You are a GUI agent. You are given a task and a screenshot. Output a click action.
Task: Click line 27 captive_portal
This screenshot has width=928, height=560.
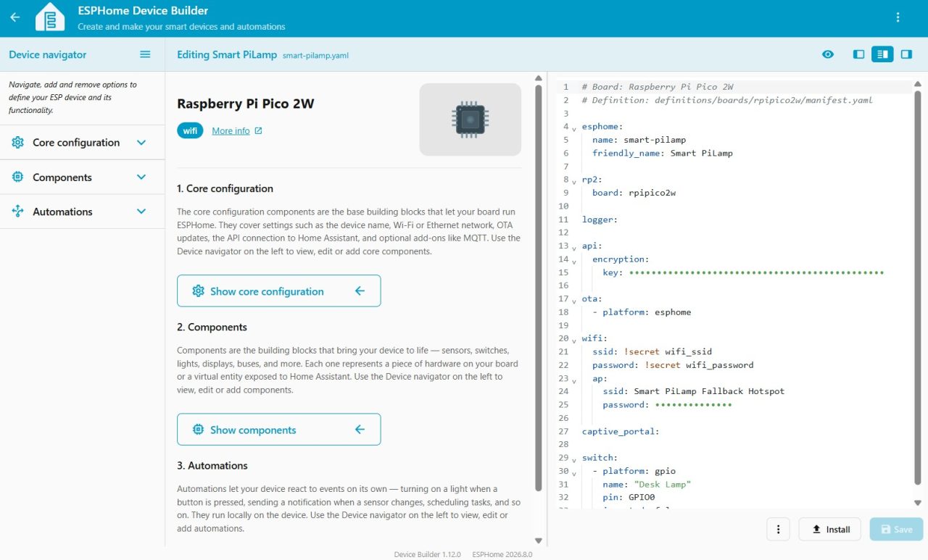tap(620, 431)
